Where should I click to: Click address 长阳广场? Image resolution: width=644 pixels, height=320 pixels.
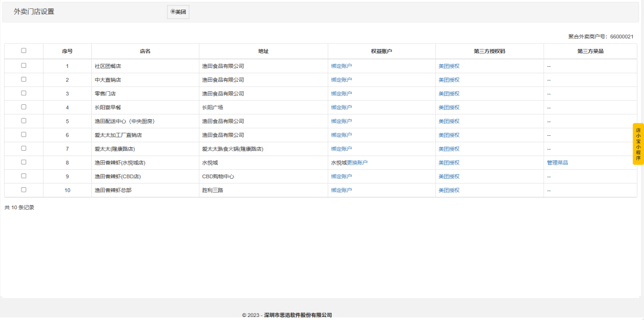(x=213, y=107)
